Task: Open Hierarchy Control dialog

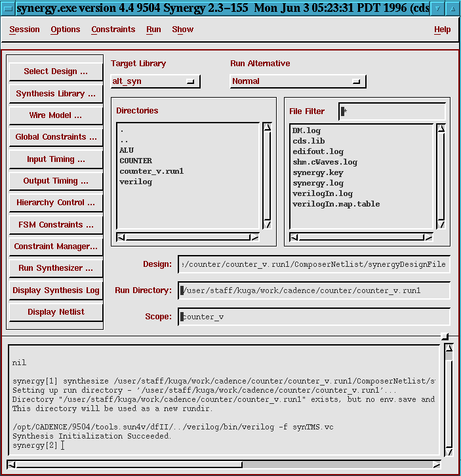Action: pos(56,203)
